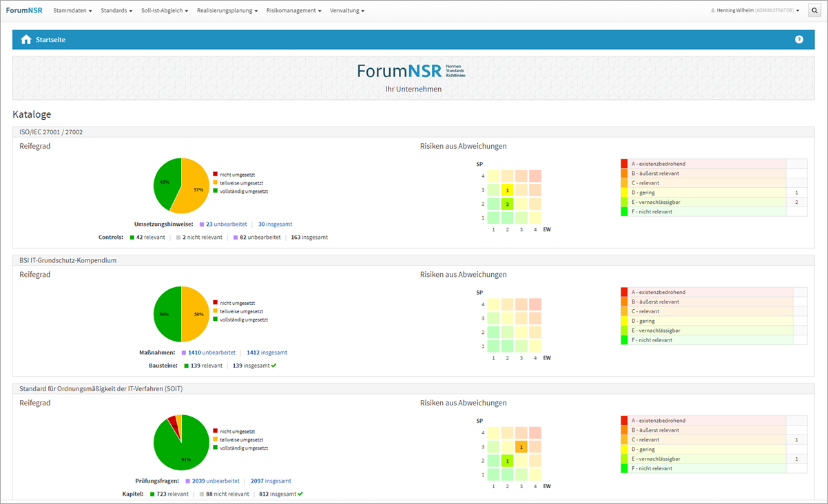This screenshot has width=828, height=504.
Task: Click the red A - existenzbedrohend swatch in ISO section
Action: click(624, 164)
